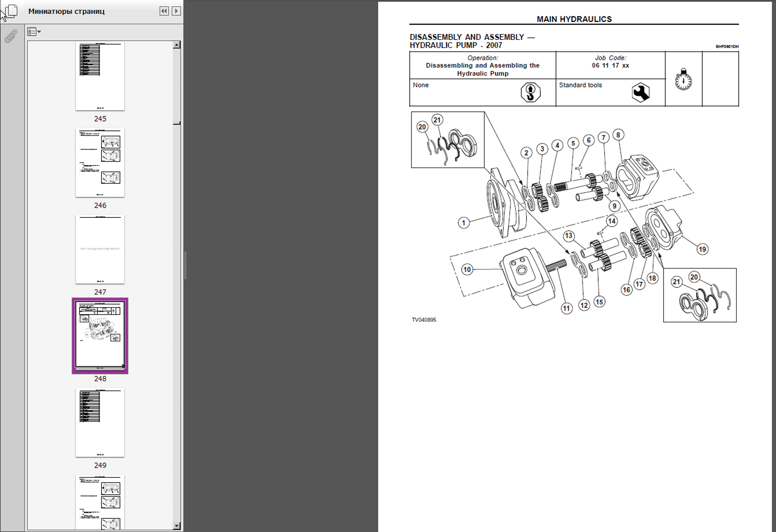Open the Attachments paperclip panel
Viewport: 776px width, 532px height.
11,36
